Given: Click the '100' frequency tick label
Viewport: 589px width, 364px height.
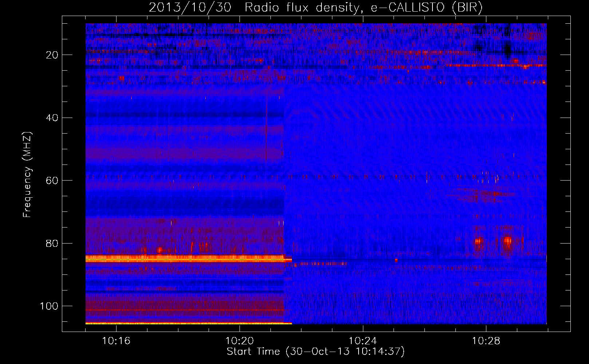Looking at the screenshot, I should coord(49,306).
